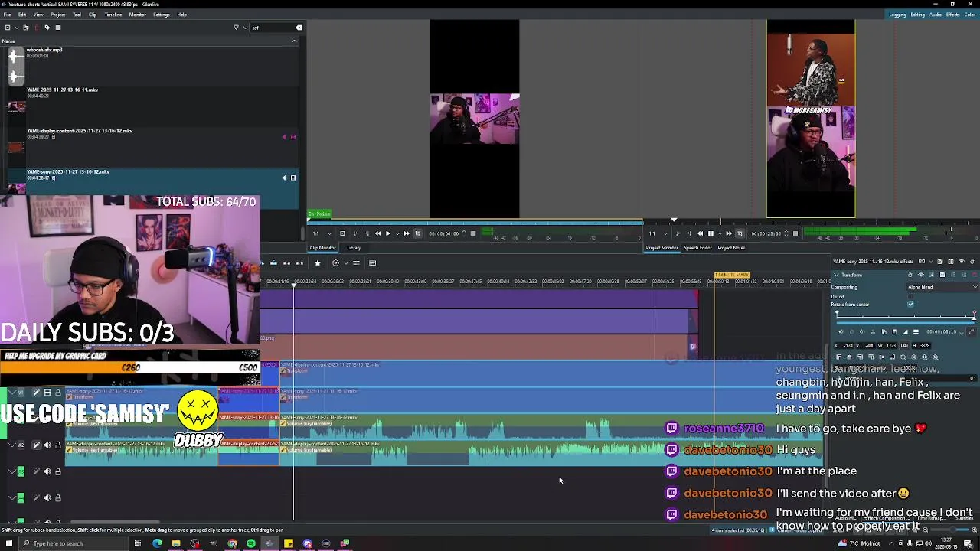
Task: Pause the project monitor playback
Action: (x=710, y=233)
